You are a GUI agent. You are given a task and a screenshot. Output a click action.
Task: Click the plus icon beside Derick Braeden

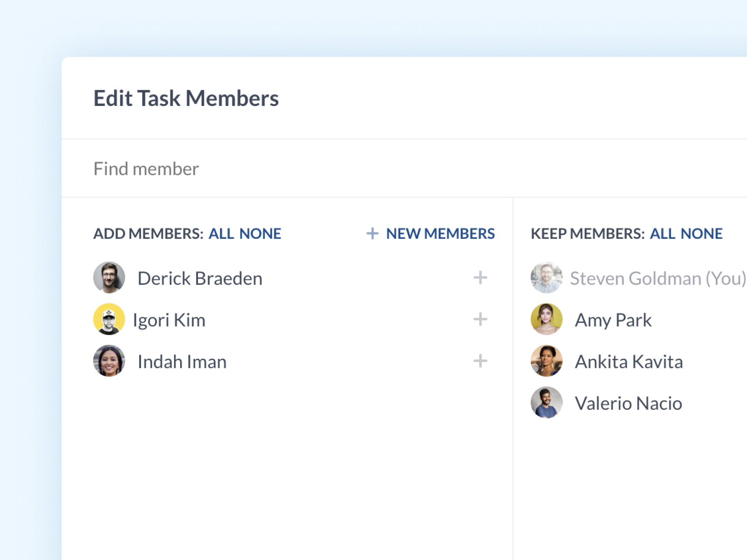pyautogui.click(x=480, y=278)
